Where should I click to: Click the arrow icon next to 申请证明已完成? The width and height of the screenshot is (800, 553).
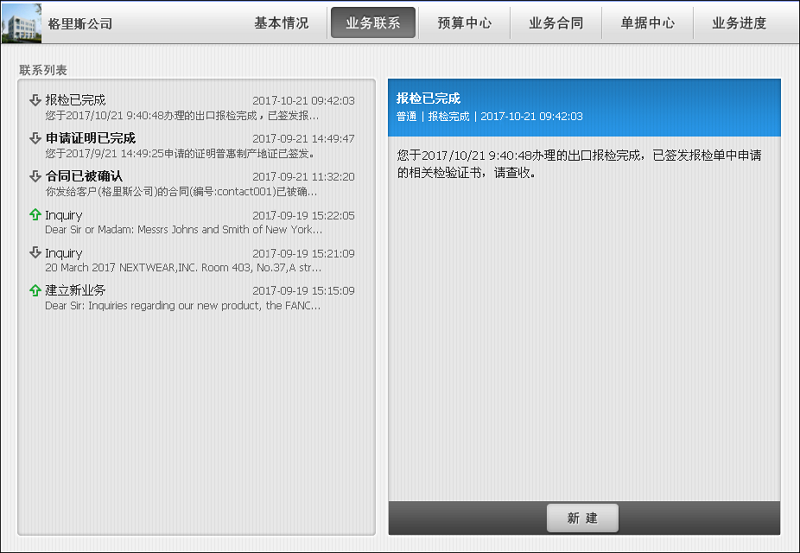tap(35, 138)
